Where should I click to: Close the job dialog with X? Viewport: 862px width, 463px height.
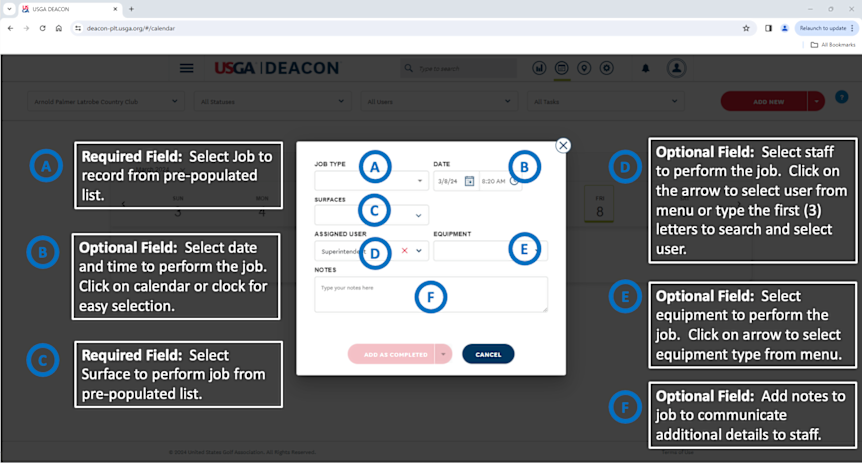(563, 145)
